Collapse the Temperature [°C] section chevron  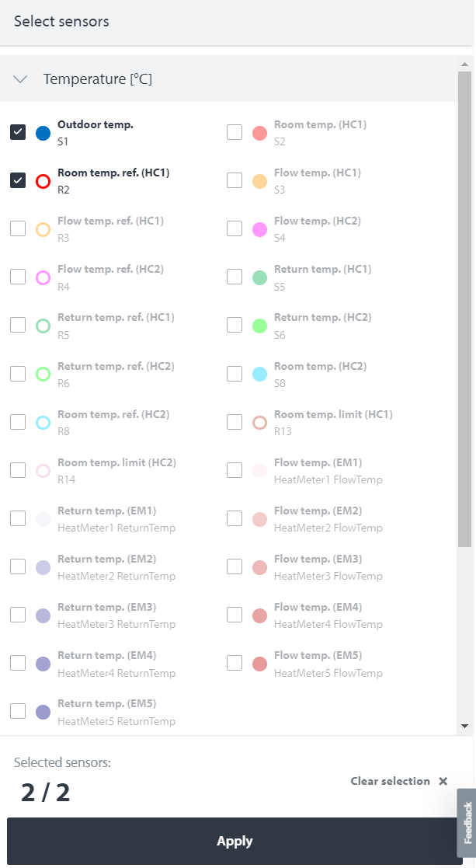tap(21, 79)
